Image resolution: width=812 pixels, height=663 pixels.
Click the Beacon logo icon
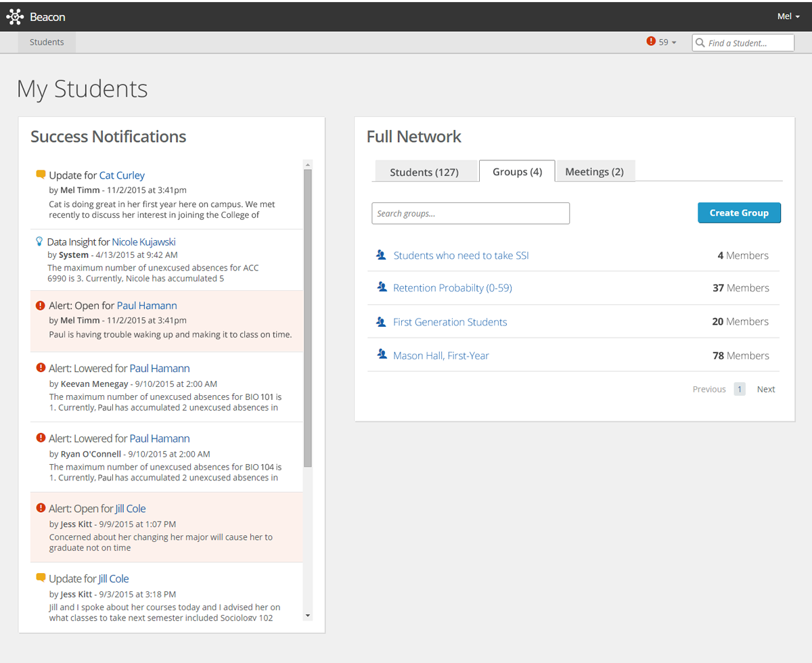point(15,16)
